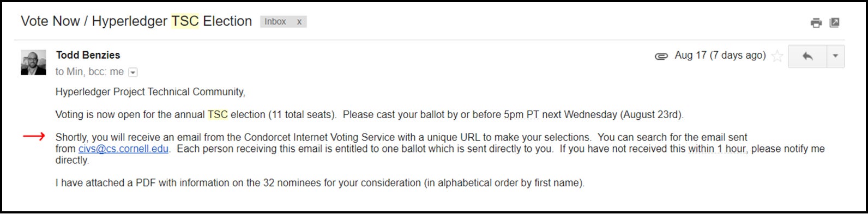This screenshot has width=868, height=214.
Task: Click the 'to Min, bcc: me' recipients line
Action: point(89,72)
